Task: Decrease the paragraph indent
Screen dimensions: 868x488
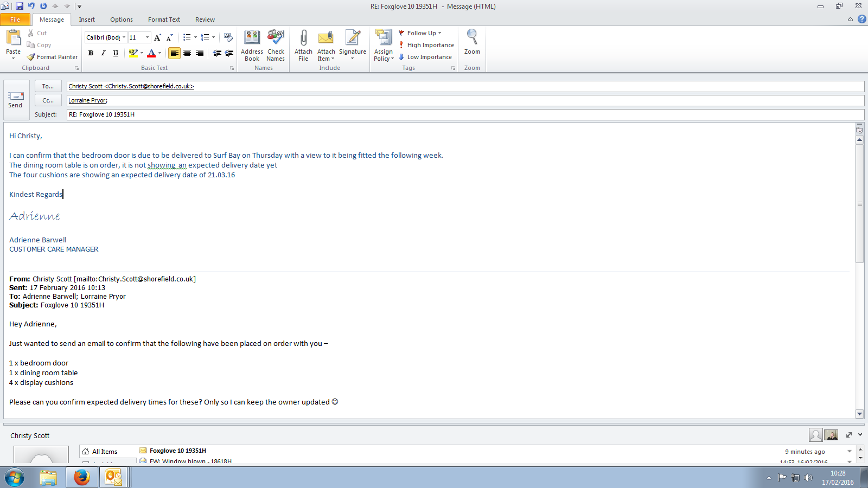Action: (x=217, y=53)
